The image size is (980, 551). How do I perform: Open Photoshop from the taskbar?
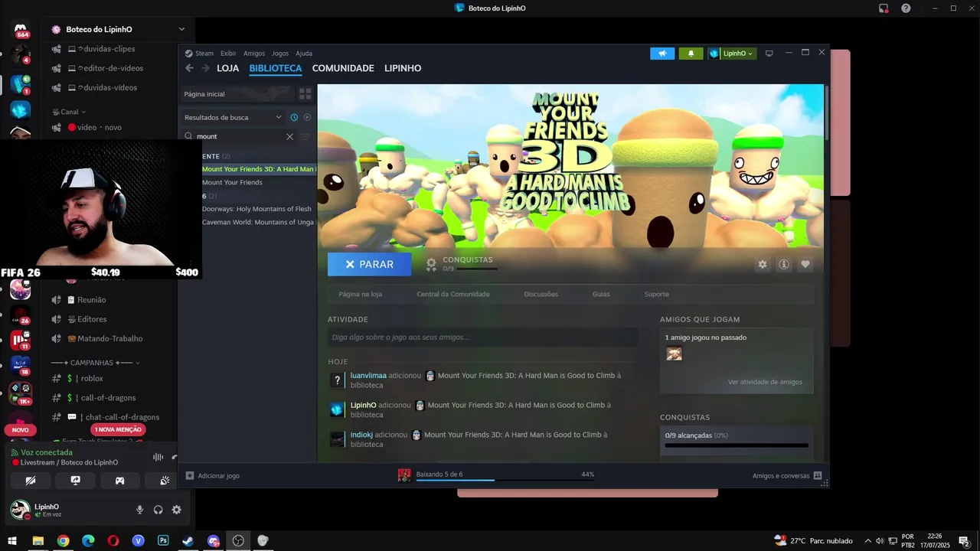[163, 541]
